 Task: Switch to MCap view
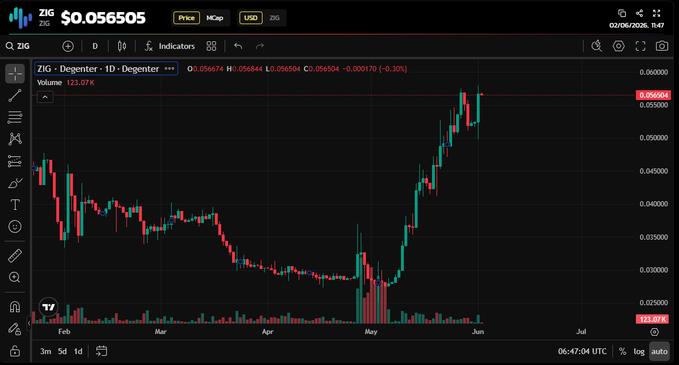(215, 18)
